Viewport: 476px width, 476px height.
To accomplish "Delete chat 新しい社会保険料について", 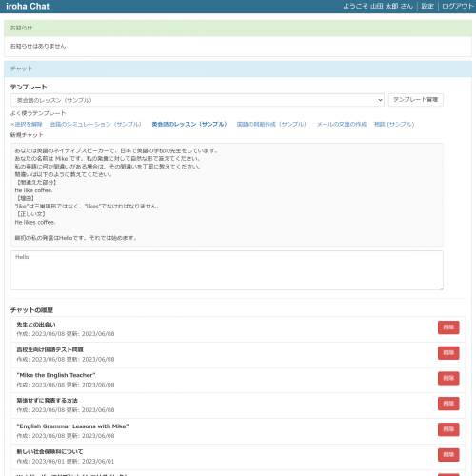I will [448, 455].
